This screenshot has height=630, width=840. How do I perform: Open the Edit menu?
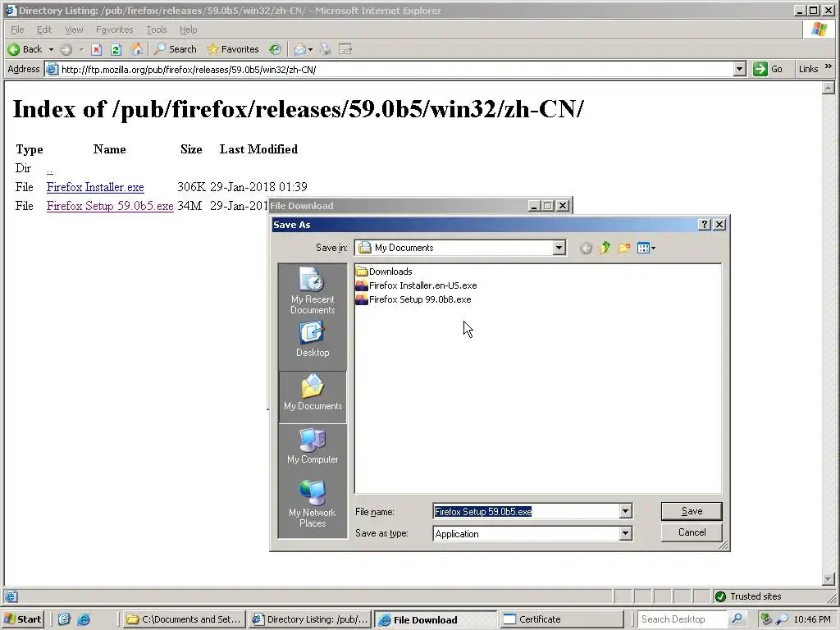(44, 30)
